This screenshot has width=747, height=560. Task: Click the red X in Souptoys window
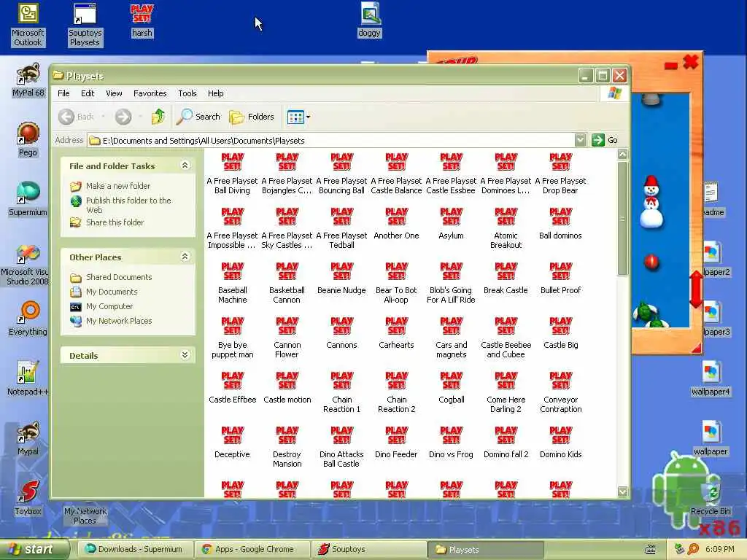click(x=690, y=61)
